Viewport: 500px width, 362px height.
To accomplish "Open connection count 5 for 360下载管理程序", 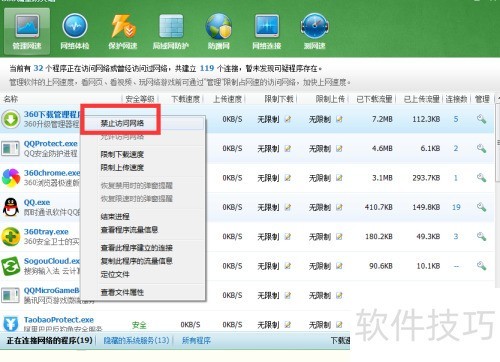I will (x=456, y=119).
